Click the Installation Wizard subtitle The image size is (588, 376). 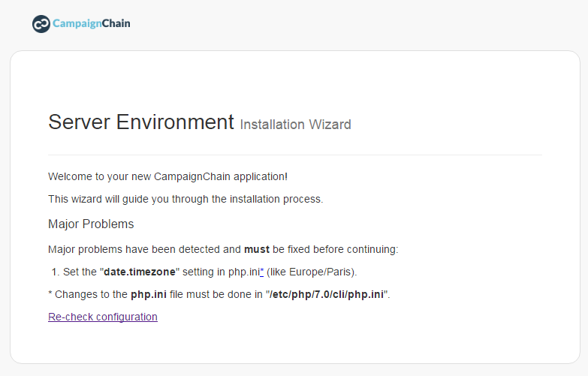click(295, 125)
